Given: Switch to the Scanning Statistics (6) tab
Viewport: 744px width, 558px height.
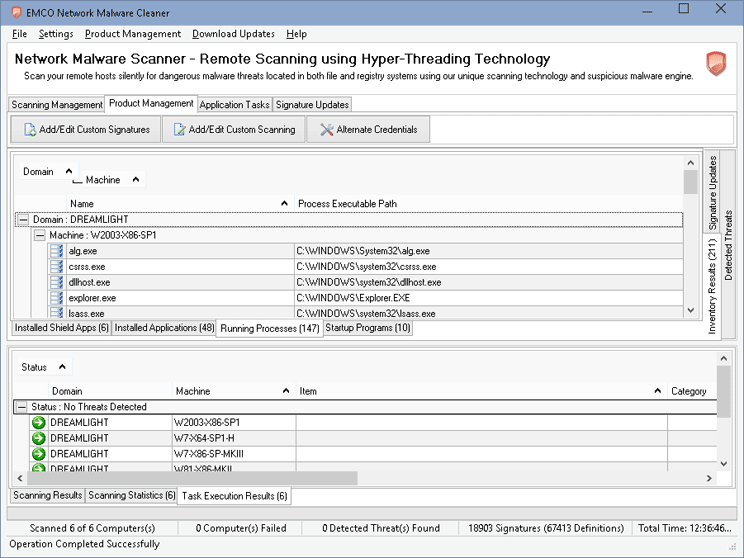Looking at the screenshot, I should (131, 495).
